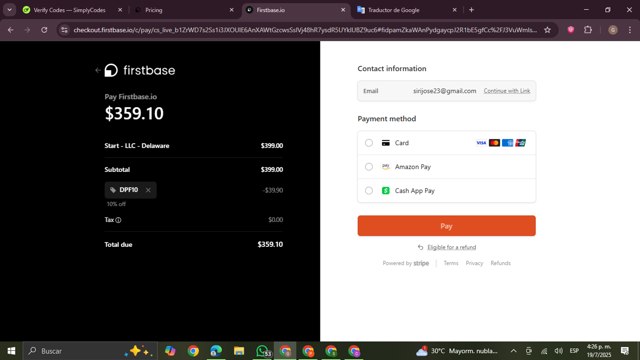Click the Start - LLC - Delaware item
The image size is (640, 360).
click(x=137, y=146)
